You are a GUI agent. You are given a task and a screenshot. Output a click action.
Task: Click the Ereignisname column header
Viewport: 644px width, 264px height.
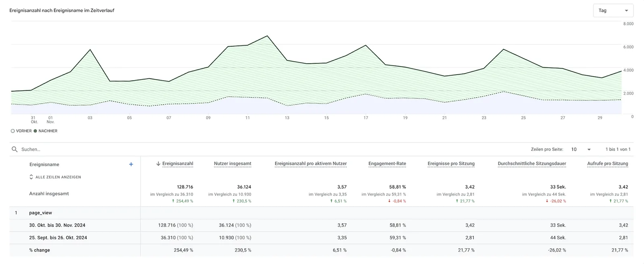click(x=44, y=164)
